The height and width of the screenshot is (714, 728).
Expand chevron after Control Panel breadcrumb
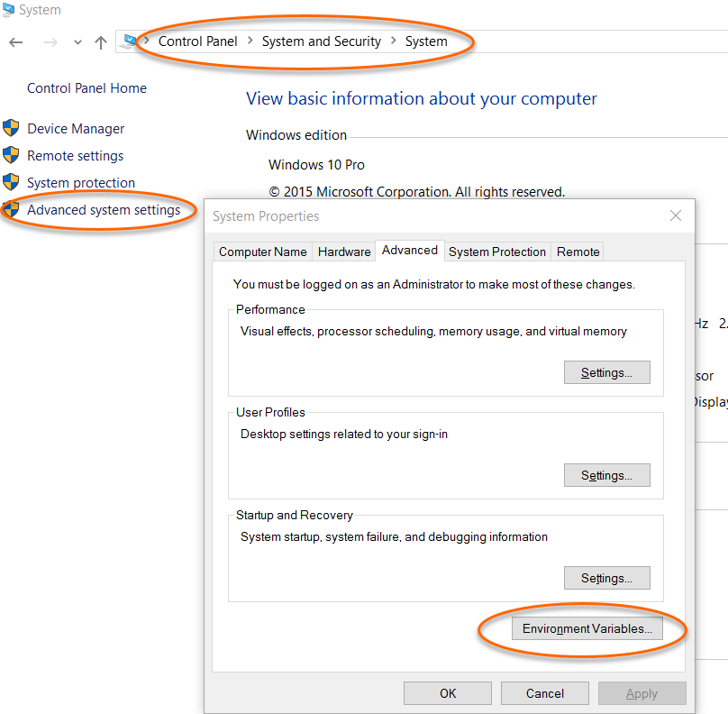(250, 41)
